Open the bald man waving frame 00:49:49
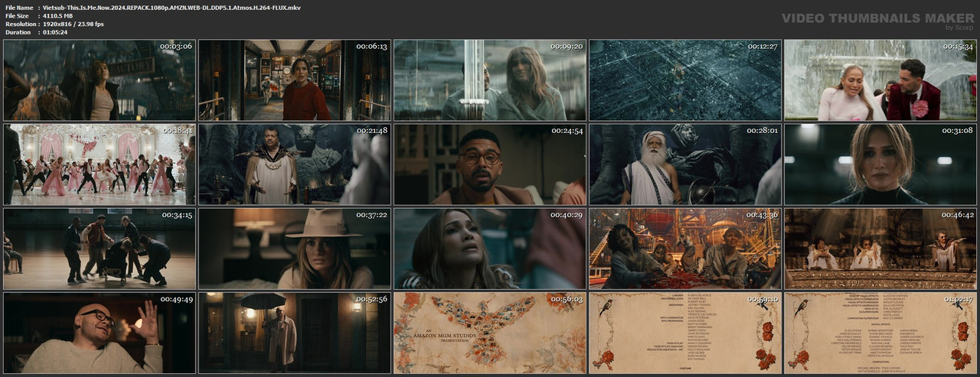Viewport: 980px width, 377px height. coord(100,333)
